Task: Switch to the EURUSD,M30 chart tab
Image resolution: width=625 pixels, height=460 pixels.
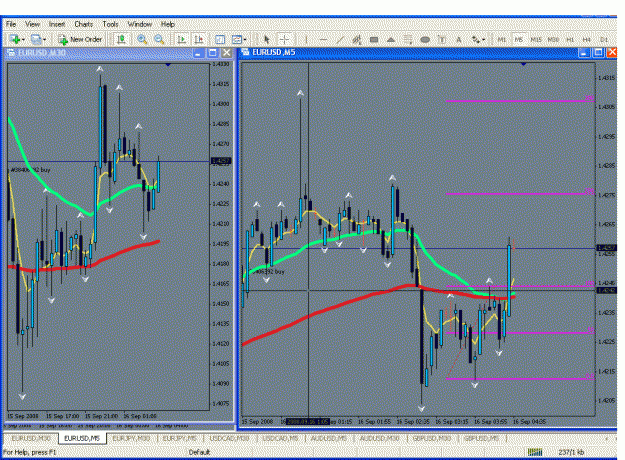Action: tap(31, 438)
